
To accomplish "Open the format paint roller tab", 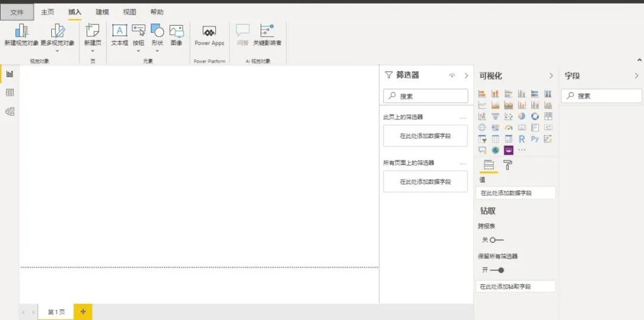I will [x=507, y=165].
